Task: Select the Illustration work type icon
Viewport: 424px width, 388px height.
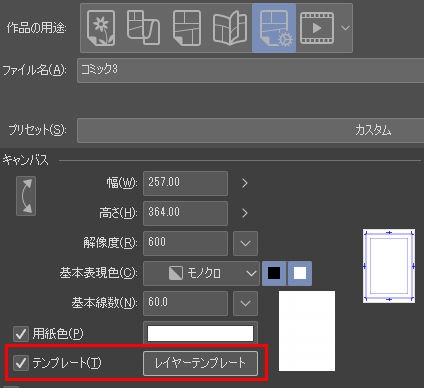Action: pyautogui.click(x=101, y=28)
